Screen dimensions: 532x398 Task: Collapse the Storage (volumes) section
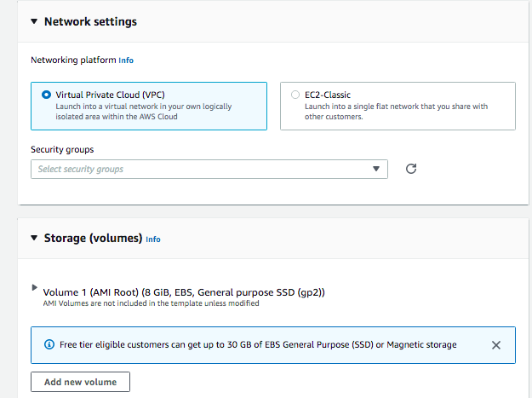pyautogui.click(x=34, y=239)
